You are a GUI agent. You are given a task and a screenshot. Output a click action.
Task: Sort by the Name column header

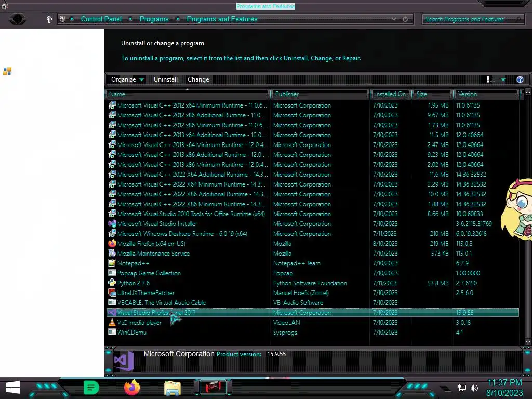[x=188, y=94]
